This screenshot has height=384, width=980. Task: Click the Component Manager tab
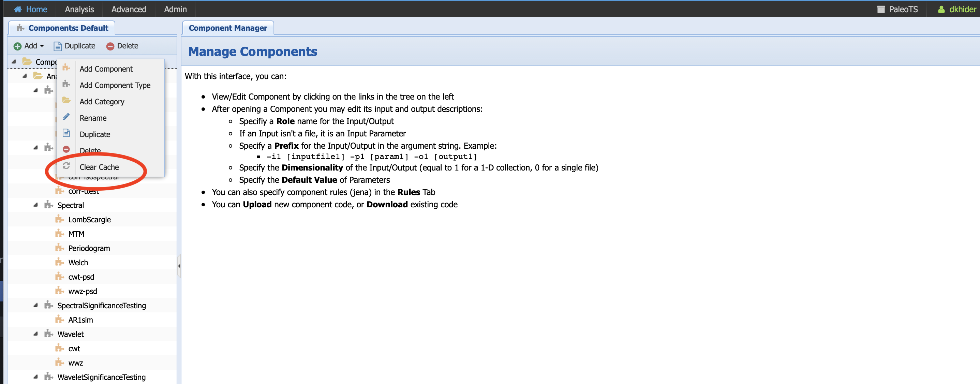[x=228, y=28]
